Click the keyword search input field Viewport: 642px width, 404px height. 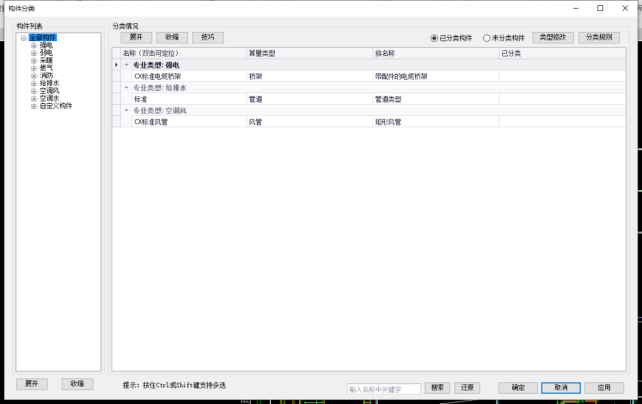(384, 388)
